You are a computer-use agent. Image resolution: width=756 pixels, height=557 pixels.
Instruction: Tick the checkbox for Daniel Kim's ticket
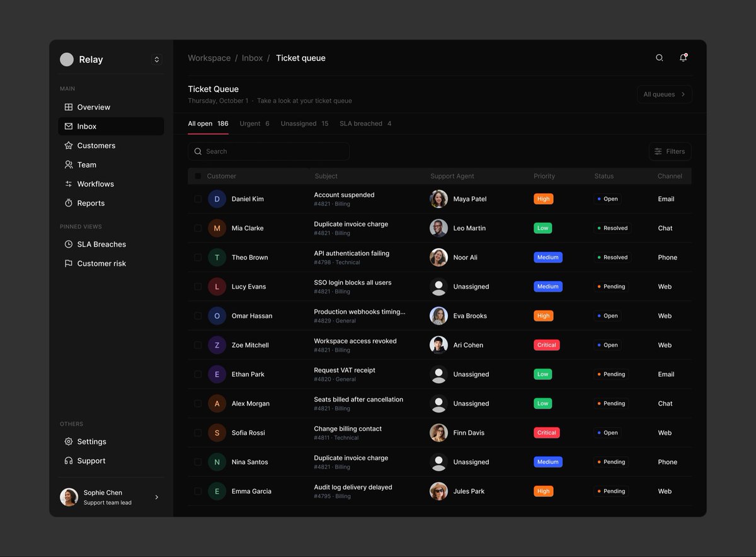198,199
